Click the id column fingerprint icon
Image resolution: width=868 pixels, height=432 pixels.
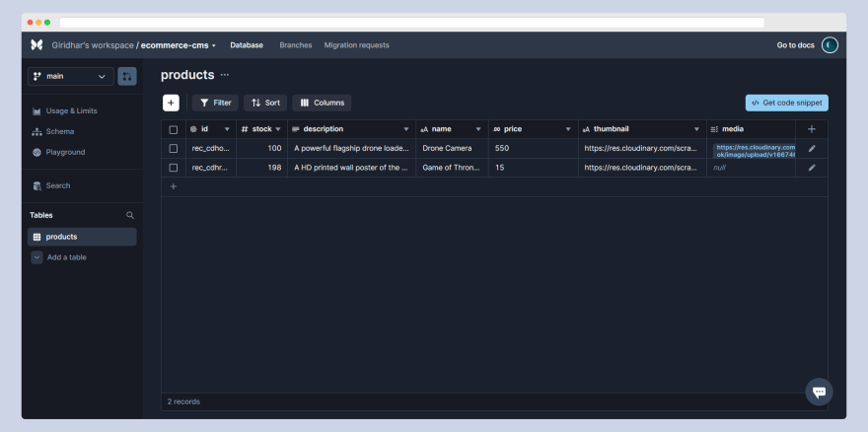[x=193, y=129]
